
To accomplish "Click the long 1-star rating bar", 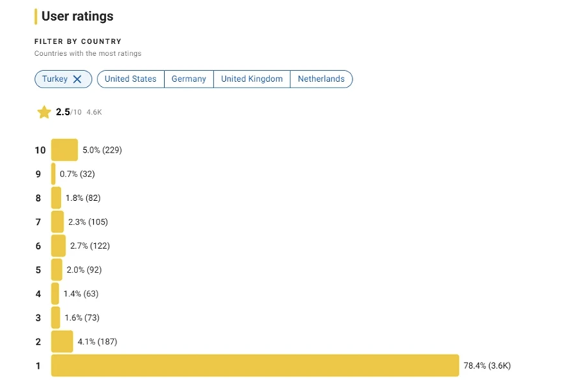I will click(x=255, y=366).
